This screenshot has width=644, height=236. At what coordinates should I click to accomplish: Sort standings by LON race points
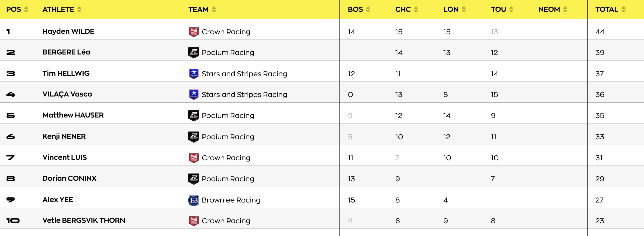tap(464, 9)
